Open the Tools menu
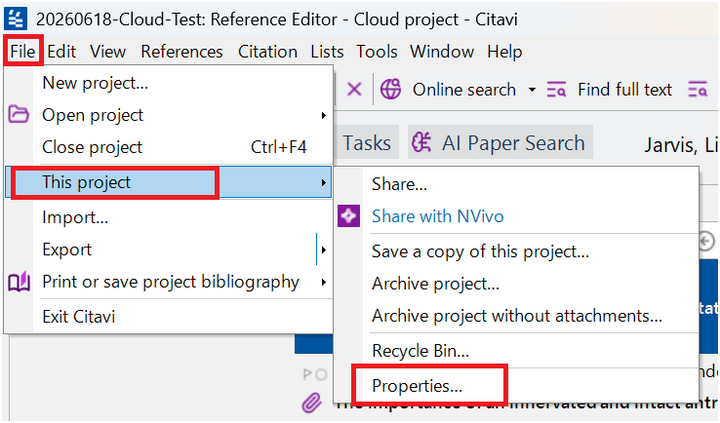 pyautogui.click(x=377, y=51)
